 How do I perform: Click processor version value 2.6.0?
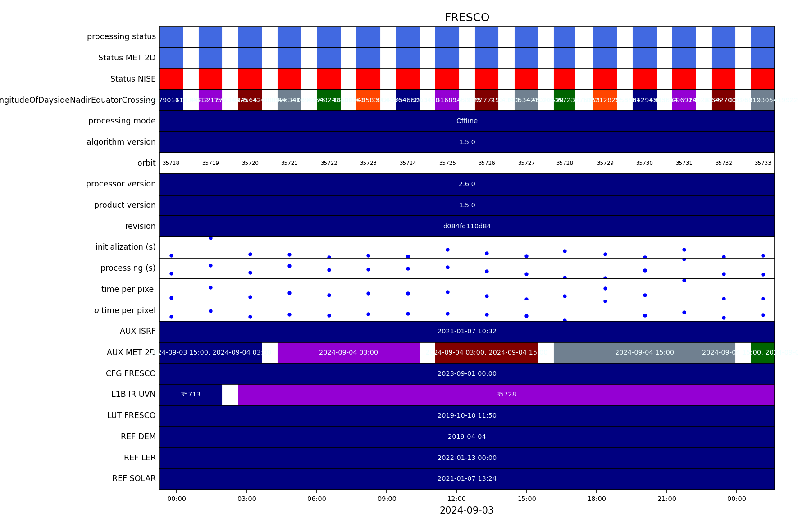pyautogui.click(x=467, y=184)
